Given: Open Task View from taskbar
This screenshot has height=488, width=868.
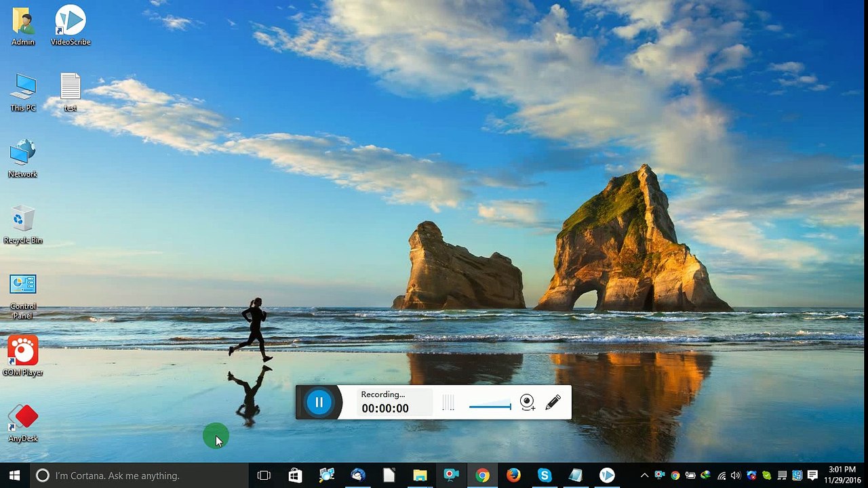Looking at the screenshot, I should pyautogui.click(x=264, y=476).
